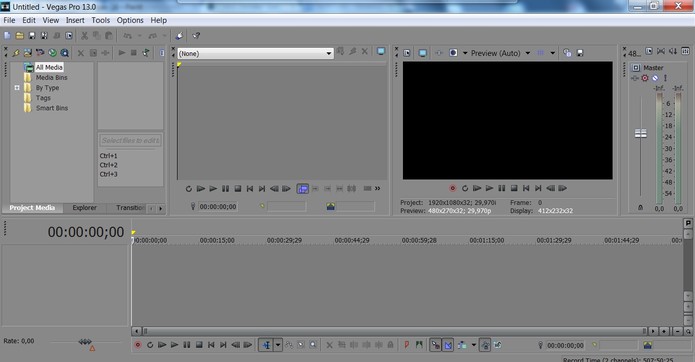
Task: Toggle Loop Playback in Video Preview transport
Action: click(465, 188)
